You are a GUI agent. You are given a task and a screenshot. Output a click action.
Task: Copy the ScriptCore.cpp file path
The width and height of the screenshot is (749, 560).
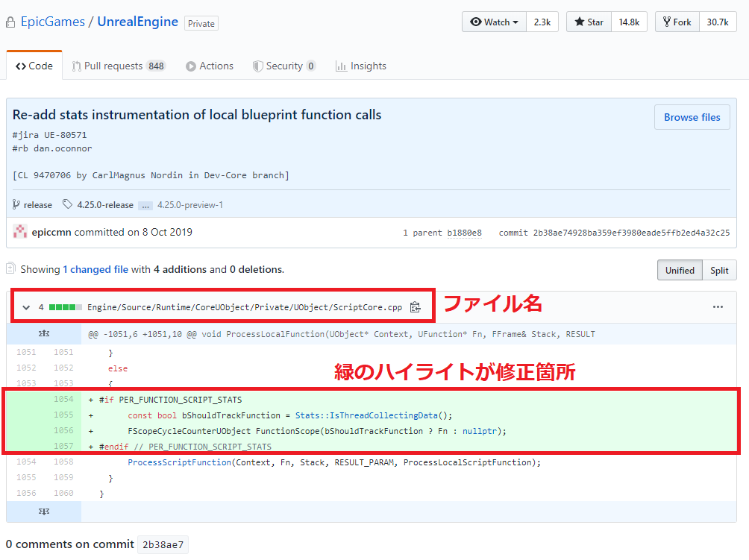(416, 307)
